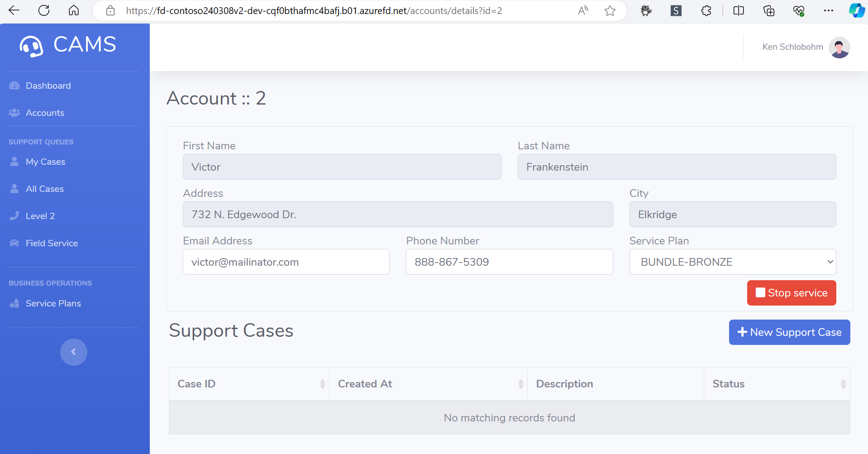This screenshot has height=454, width=868.
Task: Open the Level 2 queue
Action: click(40, 216)
